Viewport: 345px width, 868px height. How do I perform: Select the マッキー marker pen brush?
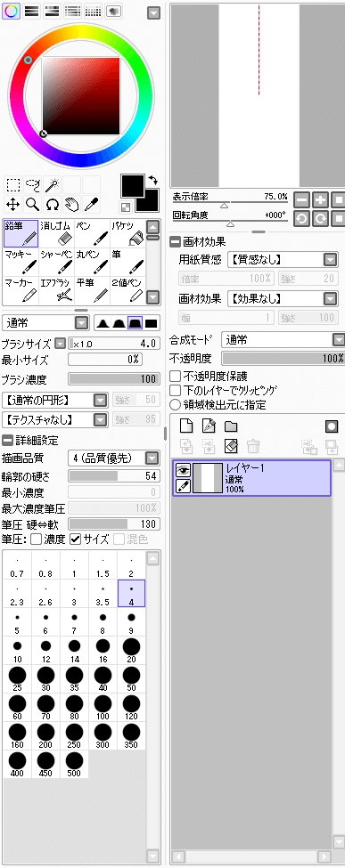click(x=21, y=262)
